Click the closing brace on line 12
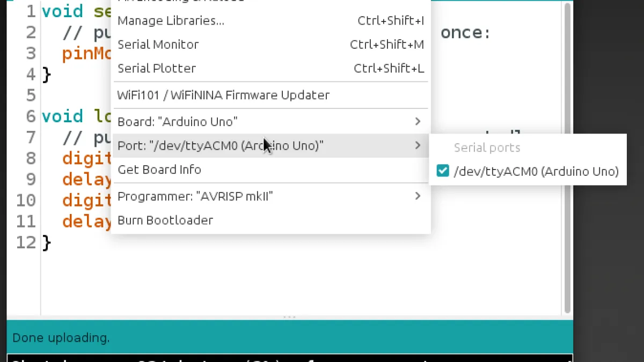This screenshot has height=362, width=644. coord(47,242)
